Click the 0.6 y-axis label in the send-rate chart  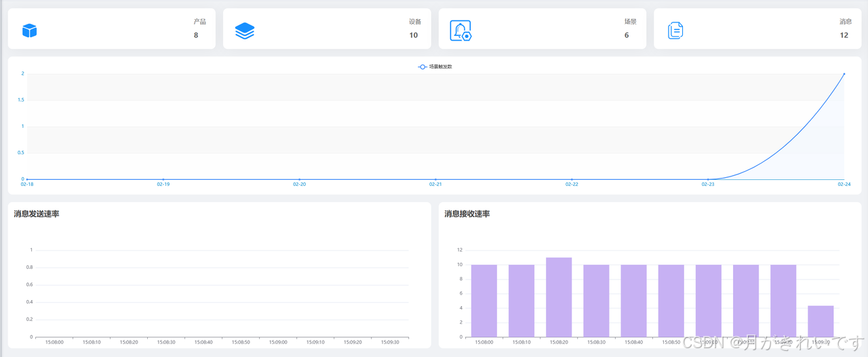click(x=29, y=284)
